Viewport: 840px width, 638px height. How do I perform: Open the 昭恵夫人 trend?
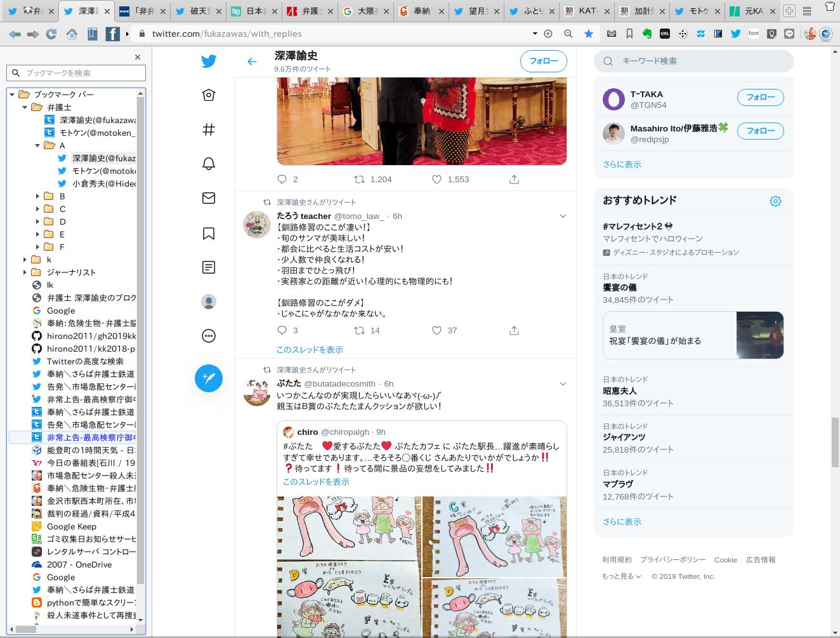point(620,391)
